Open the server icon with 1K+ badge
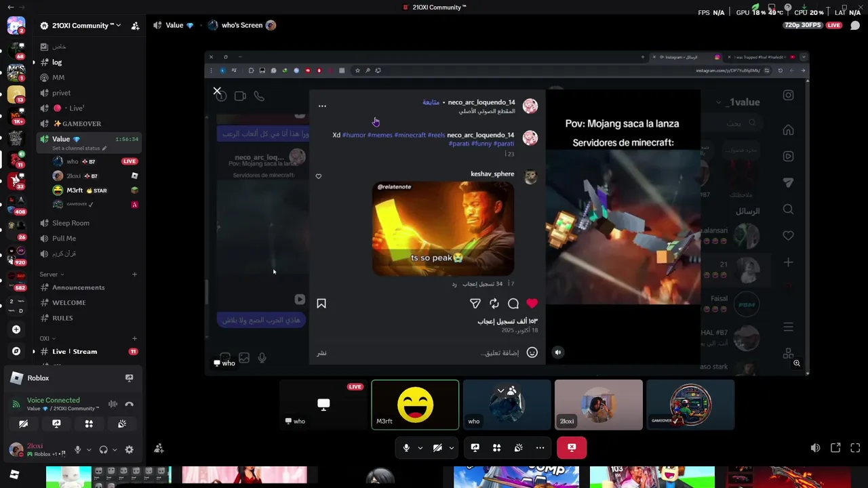The height and width of the screenshot is (488, 868). coord(16,116)
